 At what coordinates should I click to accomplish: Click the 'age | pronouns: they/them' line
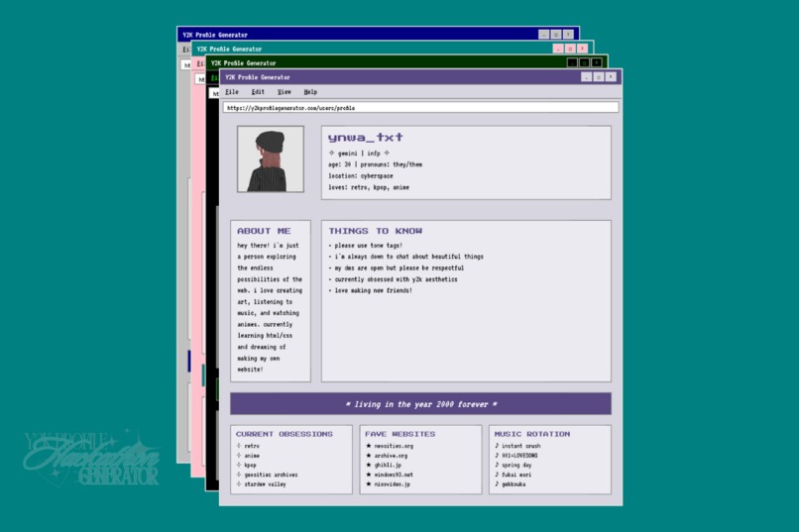coord(375,164)
